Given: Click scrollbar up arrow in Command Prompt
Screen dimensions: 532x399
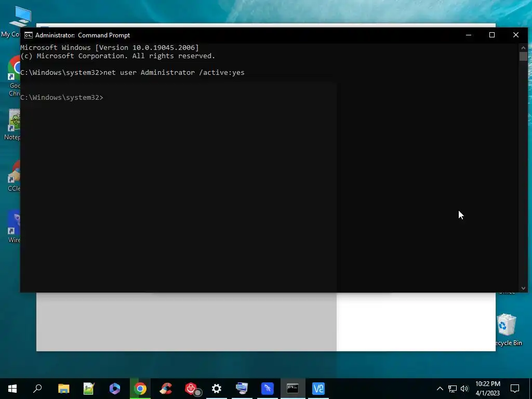Looking at the screenshot, I should 523,48.
